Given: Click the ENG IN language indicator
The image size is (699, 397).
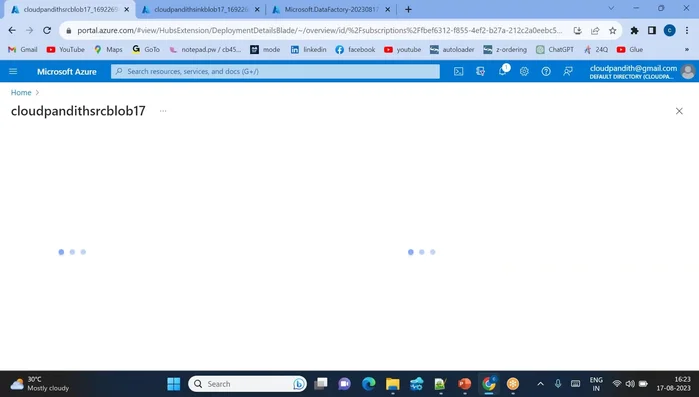Looking at the screenshot, I should click(x=596, y=384).
